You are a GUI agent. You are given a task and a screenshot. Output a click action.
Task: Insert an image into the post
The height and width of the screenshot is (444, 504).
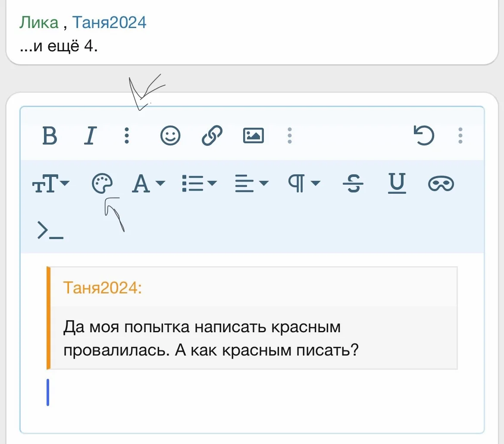pyautogui.click(x=254, y=136)
